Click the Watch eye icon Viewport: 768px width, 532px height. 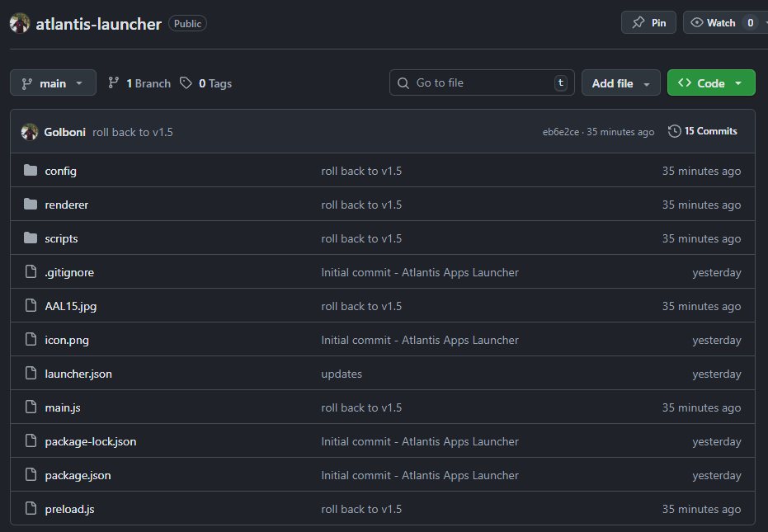(x=696, y=22)
